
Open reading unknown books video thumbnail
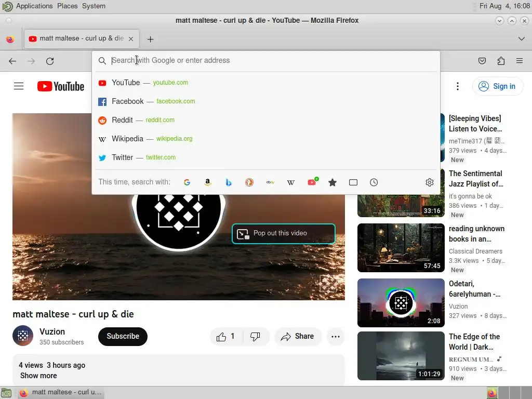(x=401, y=248)
